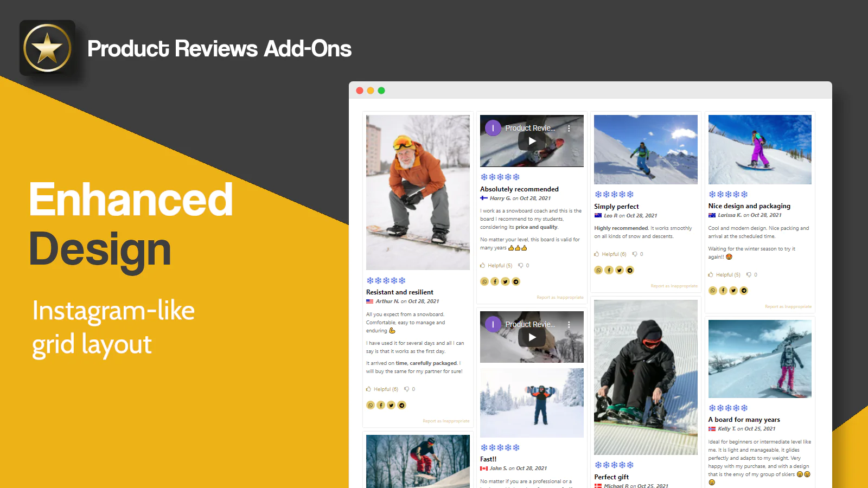The height and width of the screenshot is (488, 868).
Task: Share Harry G.'s review on Facebook
Action: point(495,281)
